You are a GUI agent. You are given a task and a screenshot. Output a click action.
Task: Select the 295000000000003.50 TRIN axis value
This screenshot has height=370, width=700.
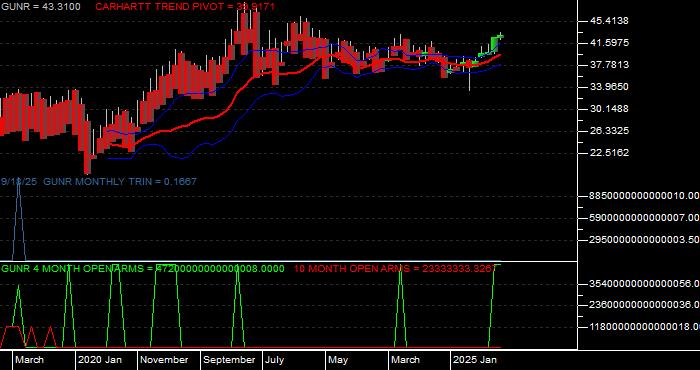(644, 240)
